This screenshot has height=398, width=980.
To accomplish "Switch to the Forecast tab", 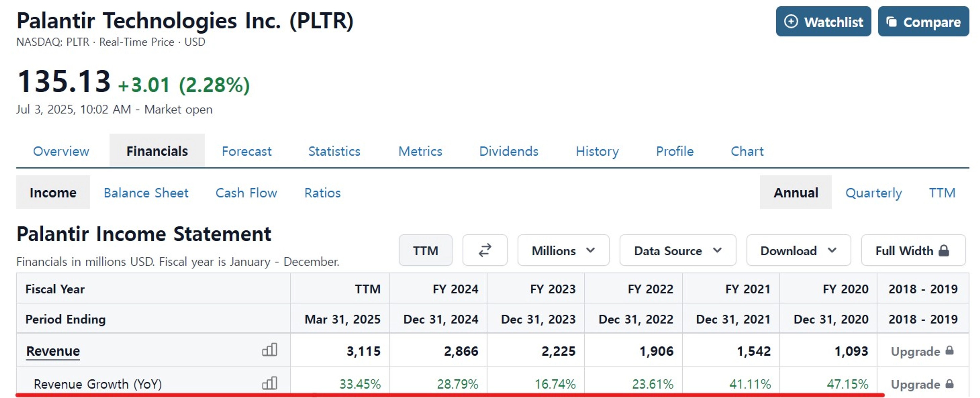I will click(247, 151).
